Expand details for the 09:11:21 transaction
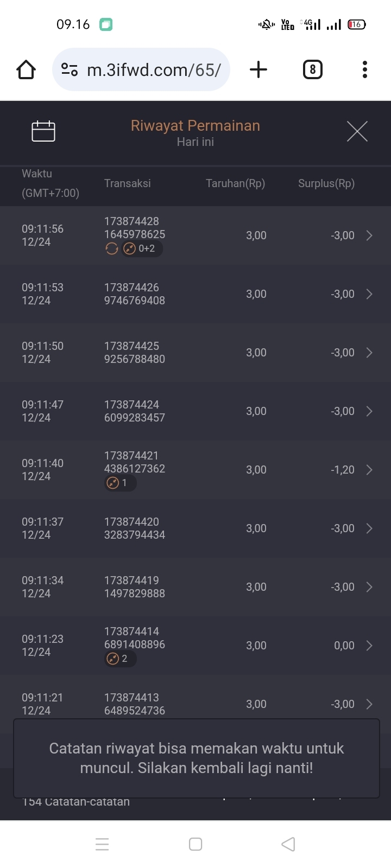This screenshot has width=391, height=868. point(369,704)
